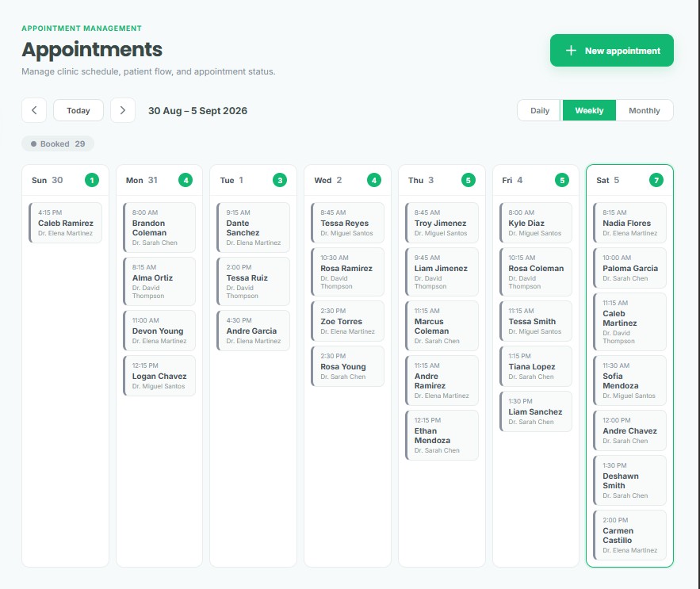Open Tessa Reyes 8:45 AM appointment

[347, 223]
